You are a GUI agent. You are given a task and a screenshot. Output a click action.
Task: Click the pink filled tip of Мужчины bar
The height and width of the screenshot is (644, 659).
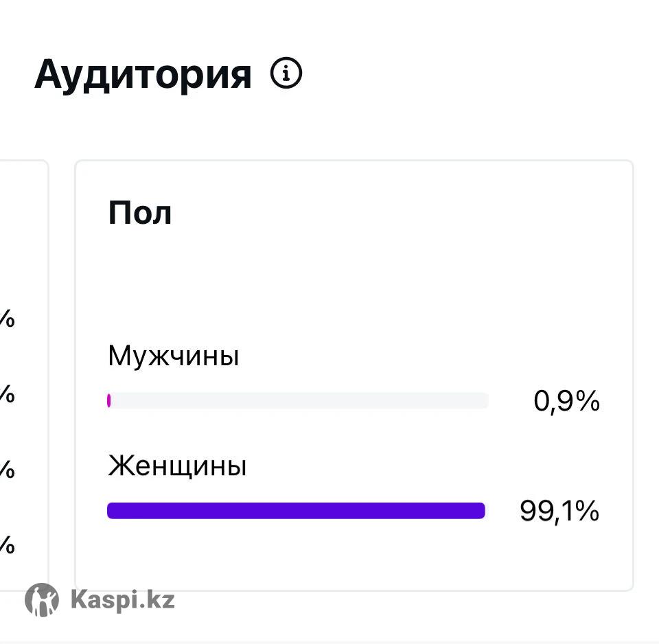[109, 400]
